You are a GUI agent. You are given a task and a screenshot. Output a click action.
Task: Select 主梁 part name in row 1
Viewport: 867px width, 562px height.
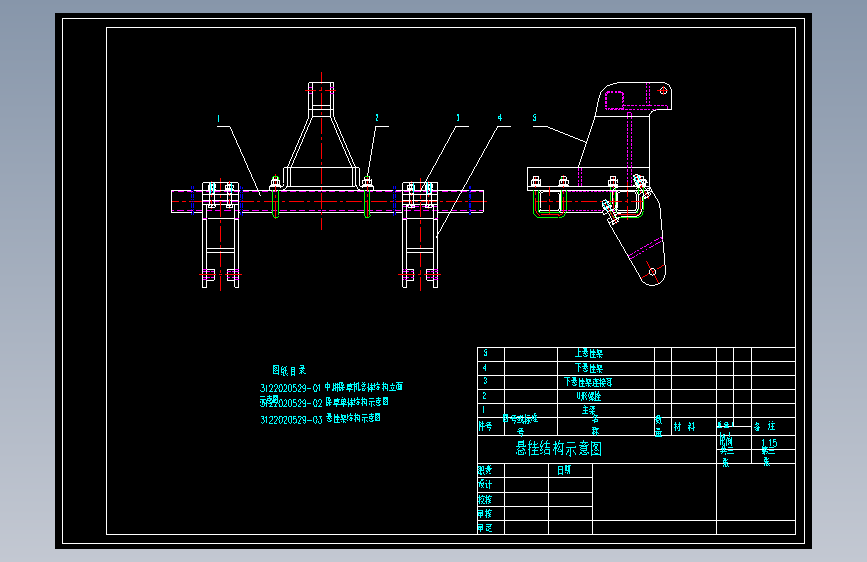pos(589,410)
